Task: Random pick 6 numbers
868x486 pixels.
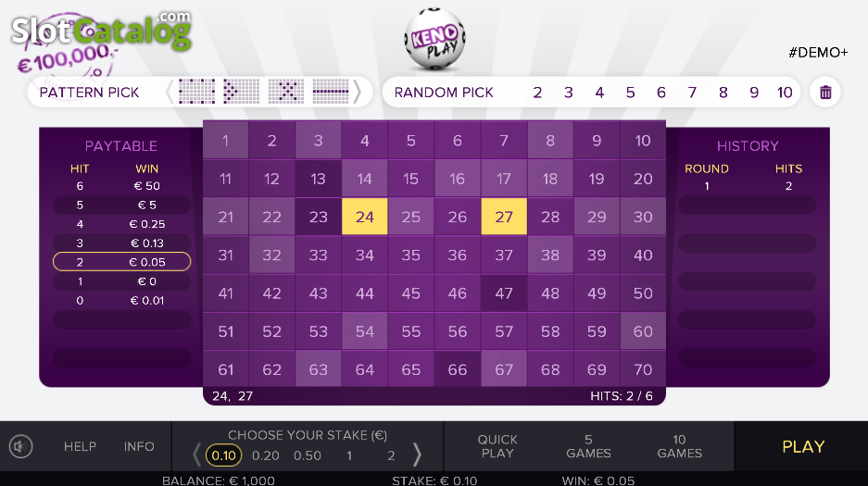Action: (661, 93)
